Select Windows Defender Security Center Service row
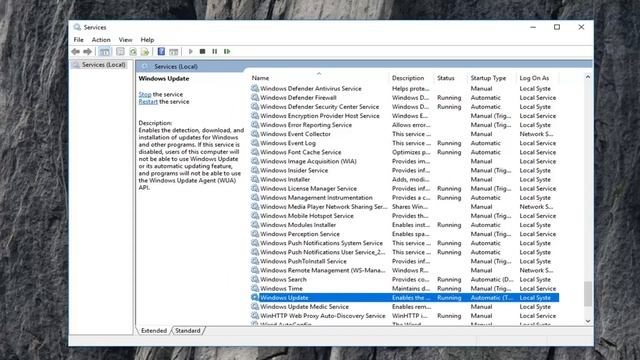This screenshot has width=640, height=360. pyautogui.click(x=404, y=107)
